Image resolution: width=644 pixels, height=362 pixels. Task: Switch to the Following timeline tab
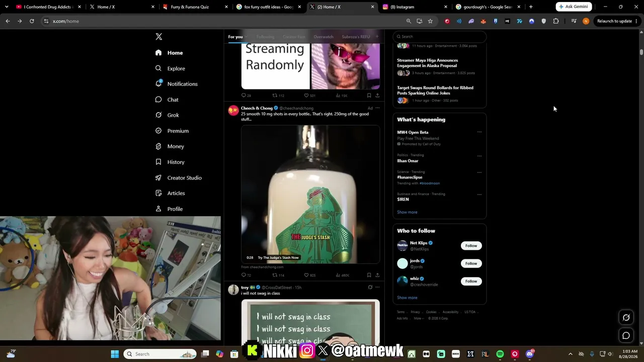point(265,37)
